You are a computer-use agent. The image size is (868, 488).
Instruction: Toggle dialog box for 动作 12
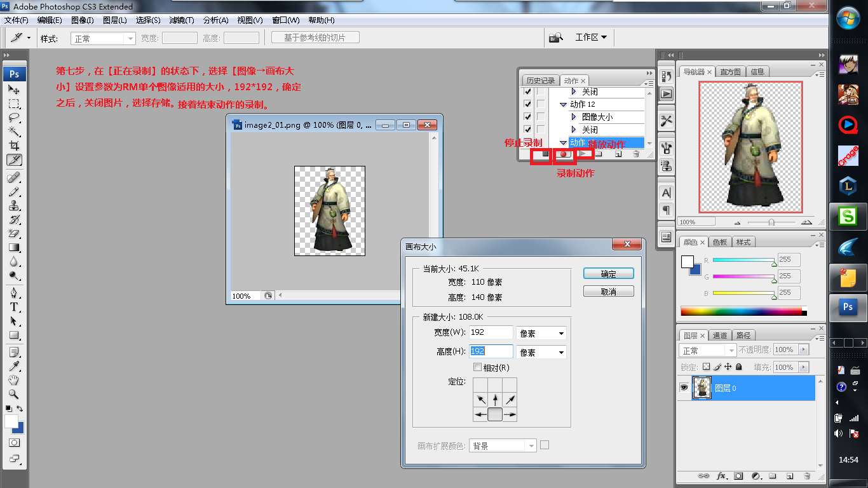tap(541, 104)
